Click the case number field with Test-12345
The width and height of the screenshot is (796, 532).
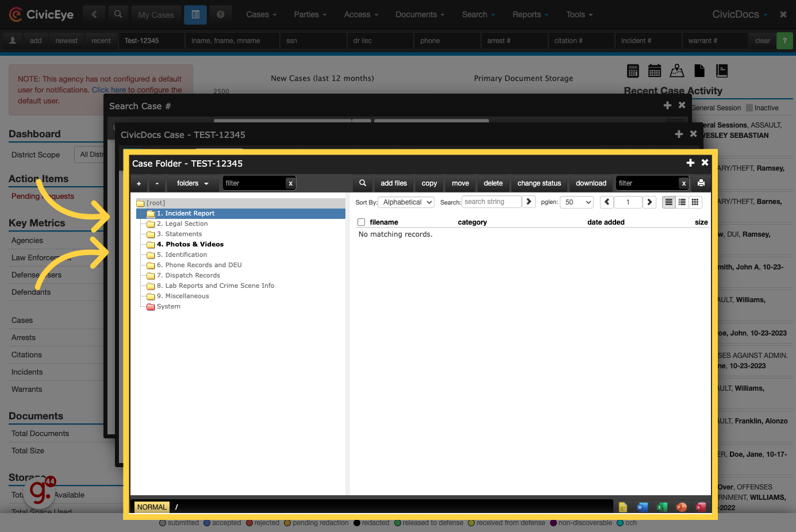pos(152,41)
